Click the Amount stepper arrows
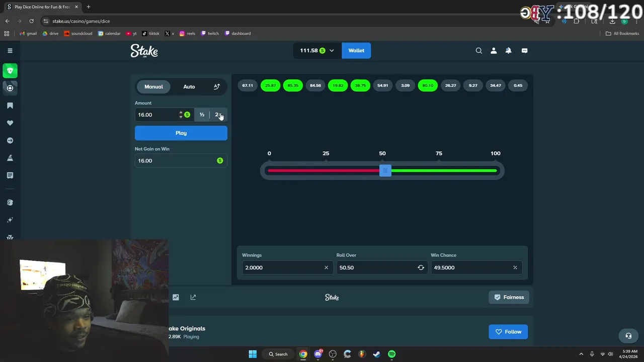 pos(181,115)
